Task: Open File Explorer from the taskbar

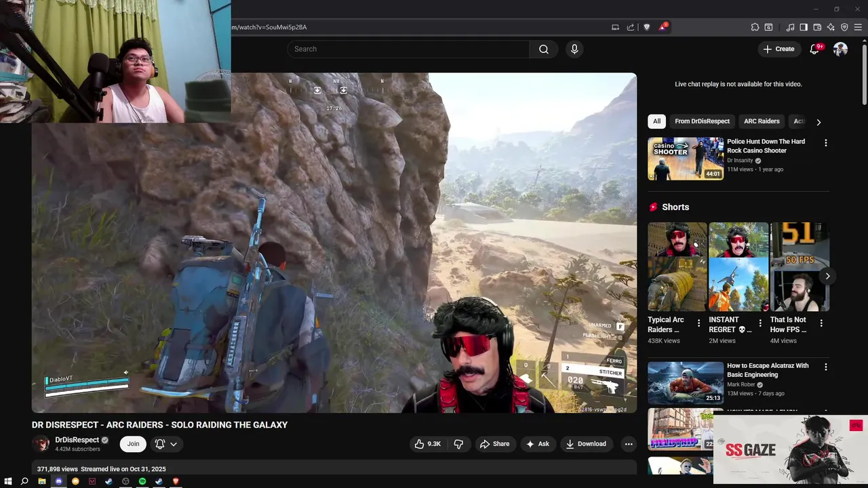Action: point(42,481)
